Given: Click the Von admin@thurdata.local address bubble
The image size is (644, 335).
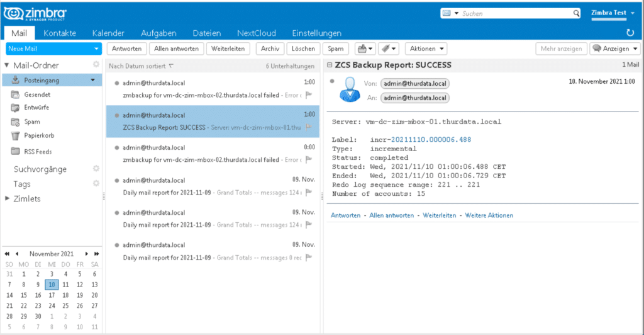Looking at the screenshot, I should click(x=415, y=84).
